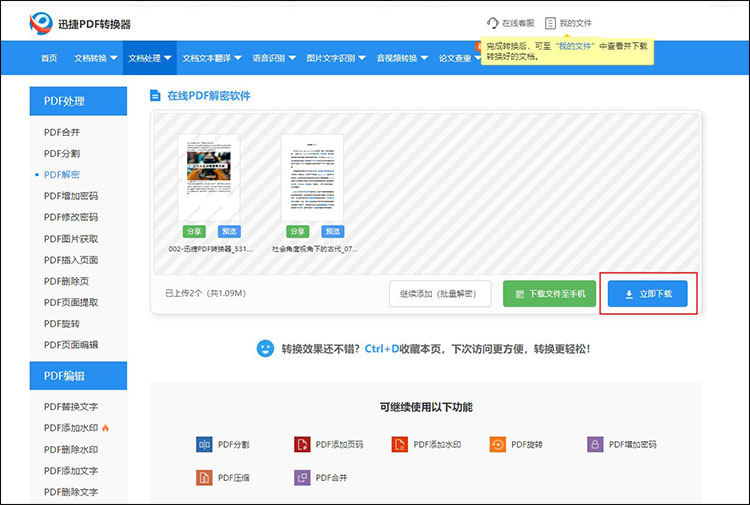Select PDF删除水印 in the sidebar
Viewport: 750px width, 505px height.
pyautogui.click(x=71, y=450)
